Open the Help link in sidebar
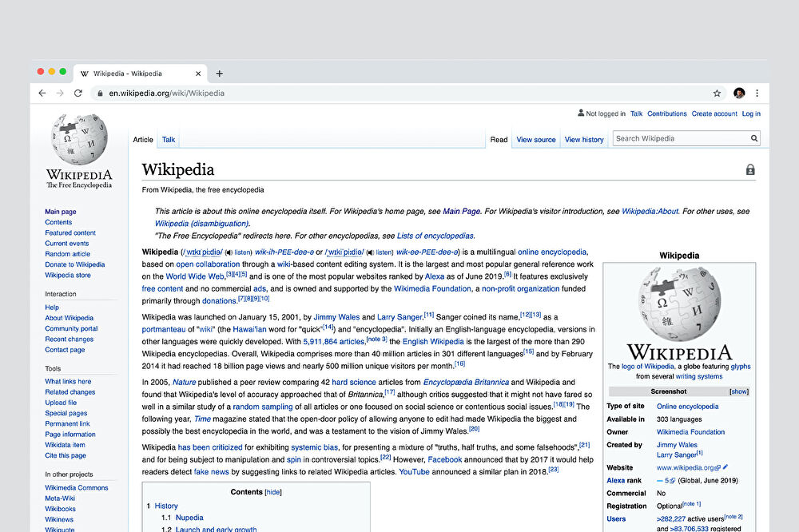799x532 pixels. coord(51,308)
